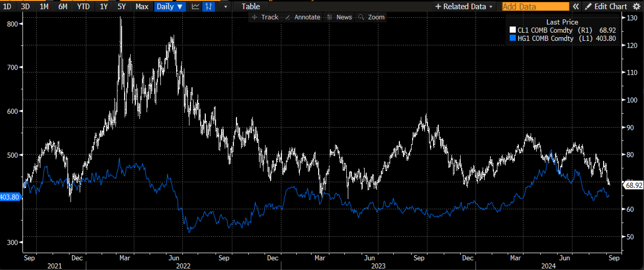
Task: Click the 800 left axis label
Action: pos(13,24)
